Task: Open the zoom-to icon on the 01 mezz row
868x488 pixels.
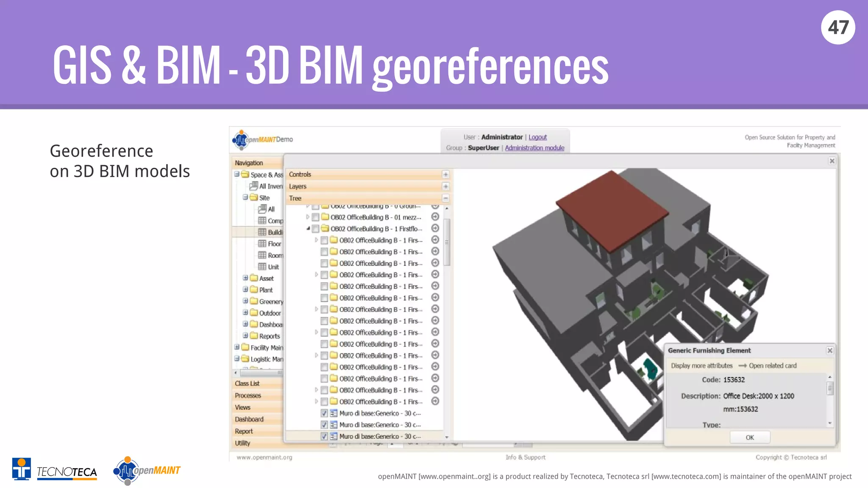Action: coord(435,217)
